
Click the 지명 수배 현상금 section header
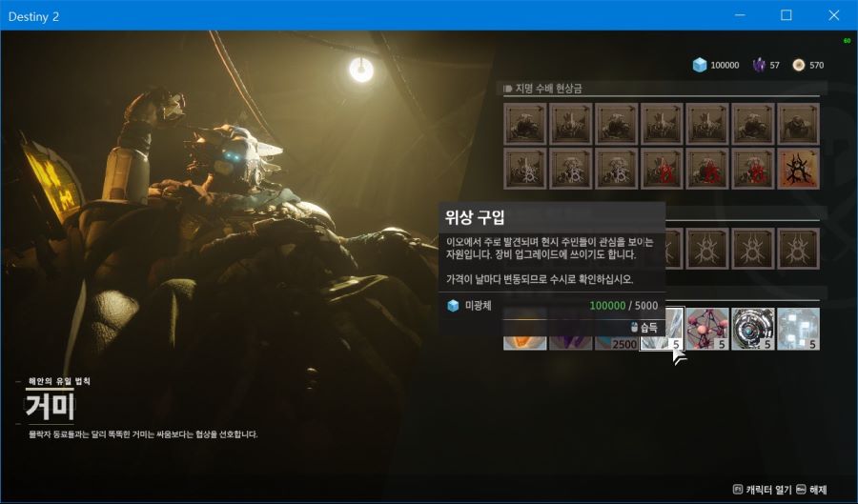pyautogui.click(x=548, y=89)
